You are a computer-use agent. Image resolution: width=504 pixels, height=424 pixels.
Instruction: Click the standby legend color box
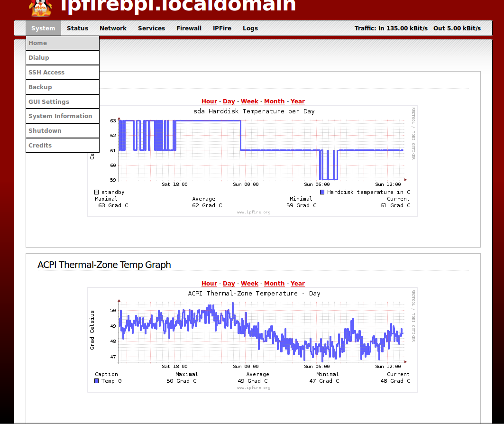point(96,192)
